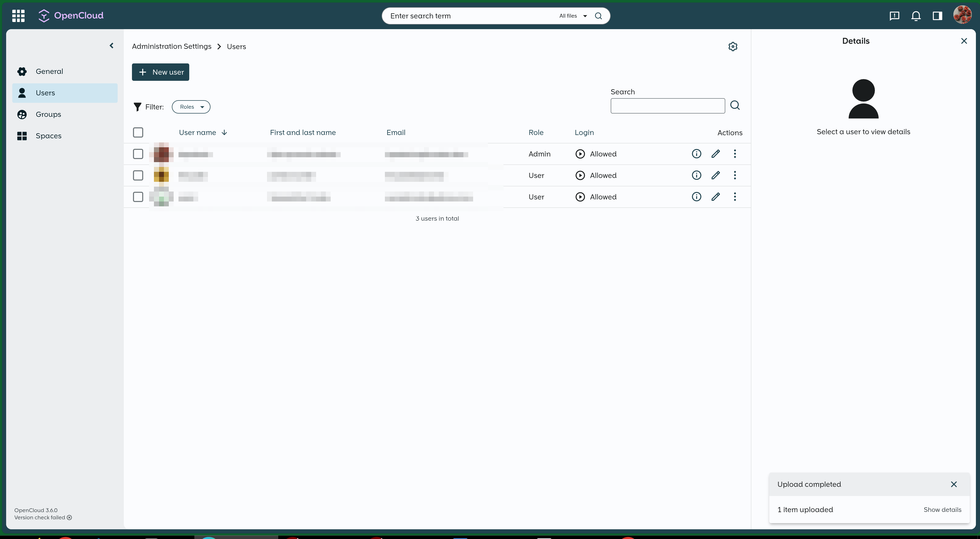Open the application switcher grid
This screenshot has height=539, width=980.
(18, 16)
